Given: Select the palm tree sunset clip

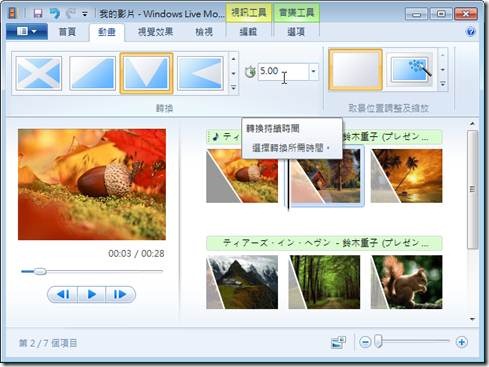Looking at the screenshot, I should click(407, 176).
